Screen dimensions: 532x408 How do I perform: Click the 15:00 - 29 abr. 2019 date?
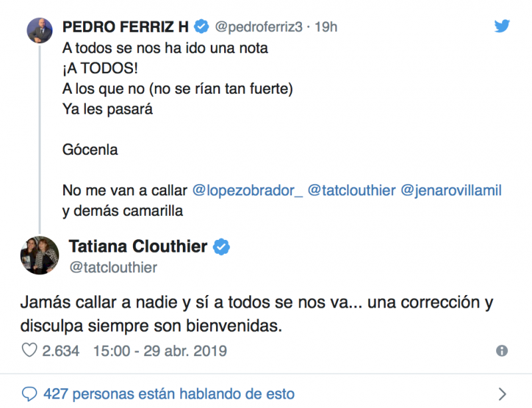tap(160, 350)
